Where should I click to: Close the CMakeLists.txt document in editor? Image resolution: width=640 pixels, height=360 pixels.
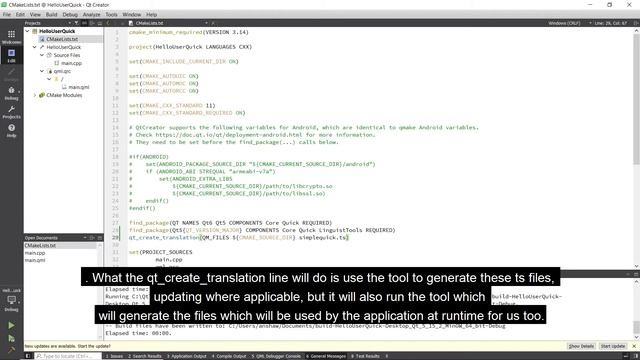[x=213, y=23]
